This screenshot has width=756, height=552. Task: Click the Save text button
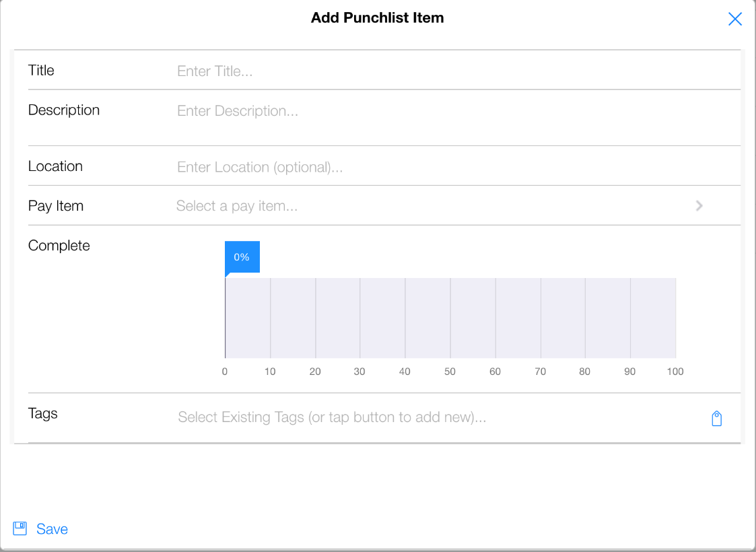[52, 529]
